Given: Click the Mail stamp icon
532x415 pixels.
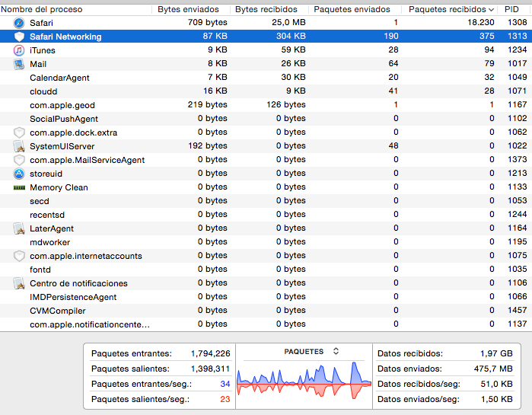Looking at the screenshot, I should pyautogui.click(x=19, y=64).
